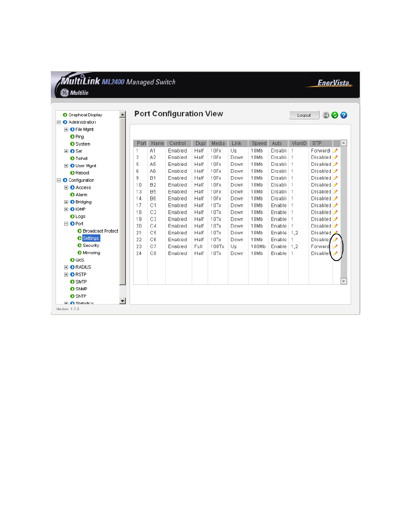Edit port 17 via its pencil icon
The image size is (411, 532).
336,205
